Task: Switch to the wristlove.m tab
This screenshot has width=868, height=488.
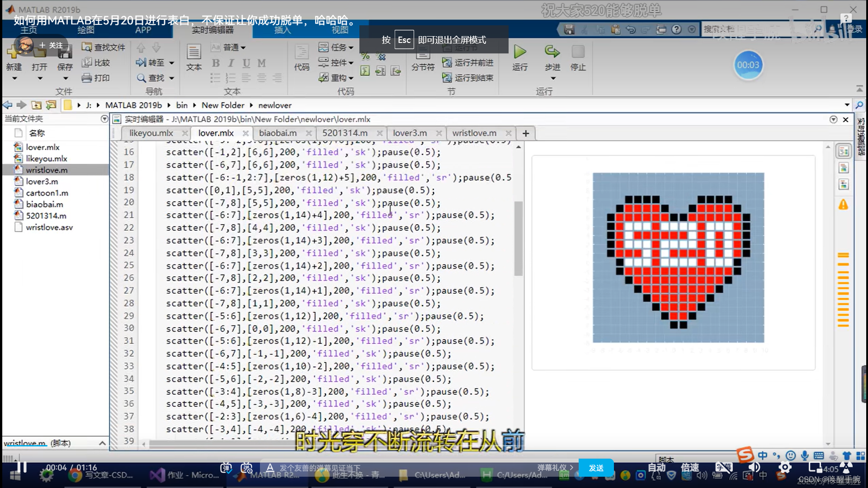Action: click(x=474, y=133)
